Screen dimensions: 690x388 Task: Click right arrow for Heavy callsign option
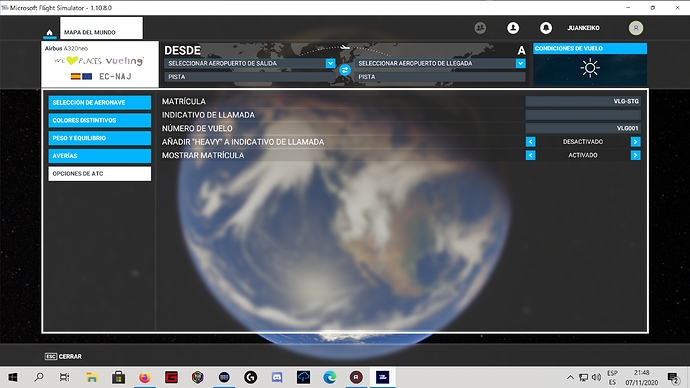point(635,142)
